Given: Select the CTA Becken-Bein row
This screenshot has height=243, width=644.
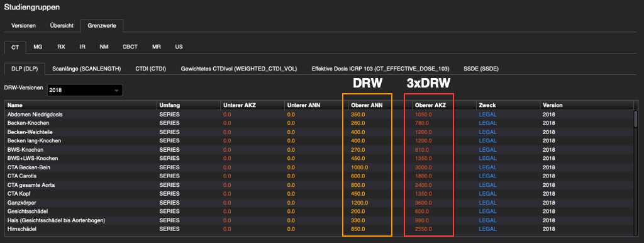Looking at the screenshot, I should (x=319, y=167).
